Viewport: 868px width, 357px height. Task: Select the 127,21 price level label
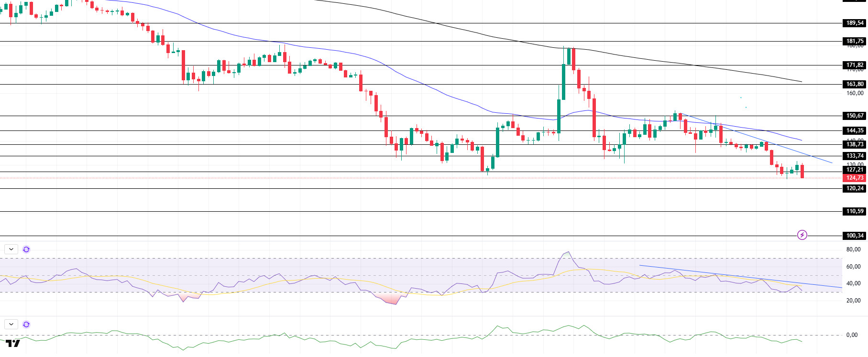[854, 170]
